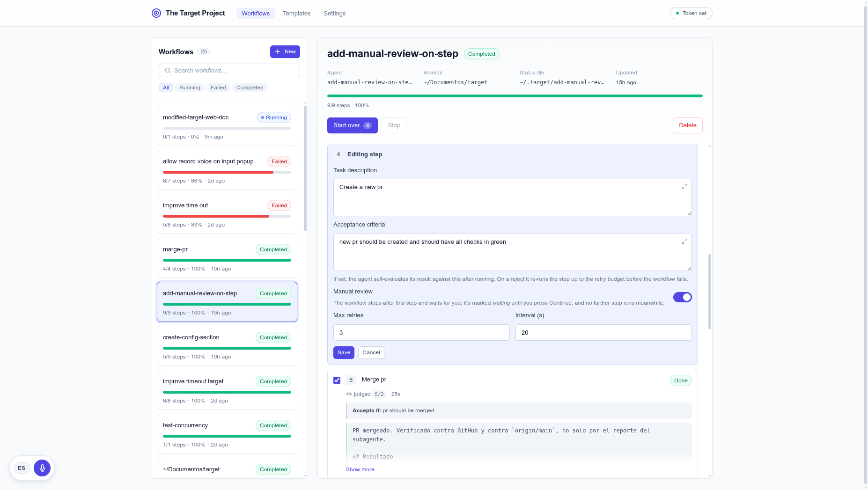Open the create-config-section workflow
The width and height of the screenshot is (868, 490).
point(227,346)
